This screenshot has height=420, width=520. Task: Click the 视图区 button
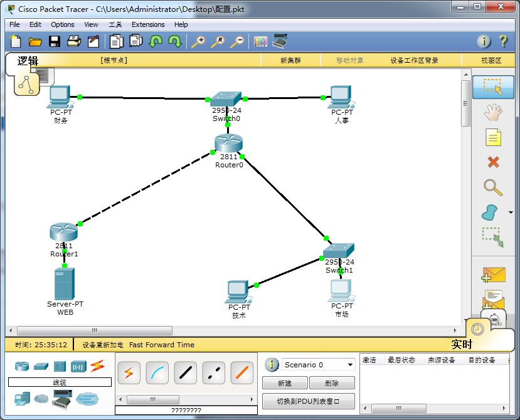(491, 60)
